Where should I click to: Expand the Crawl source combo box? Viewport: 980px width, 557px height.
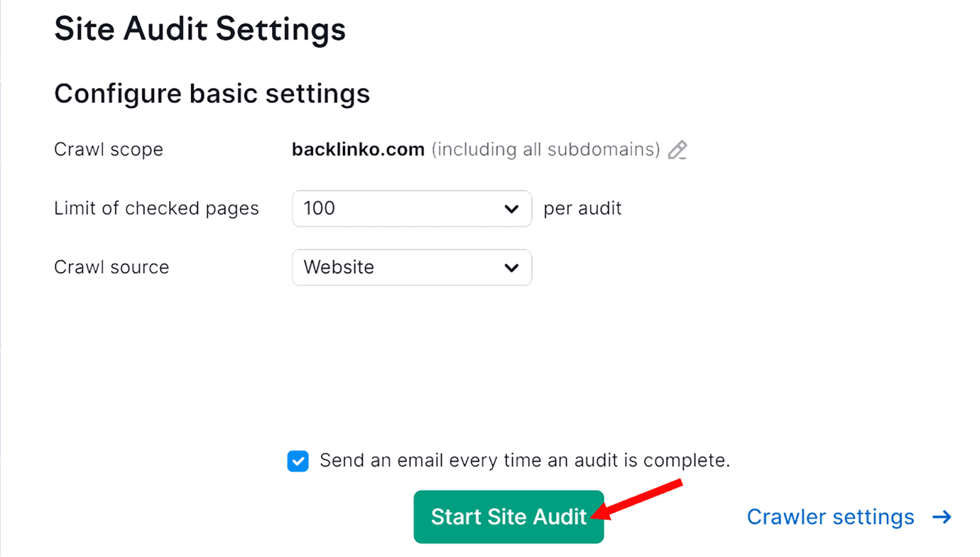412,267
